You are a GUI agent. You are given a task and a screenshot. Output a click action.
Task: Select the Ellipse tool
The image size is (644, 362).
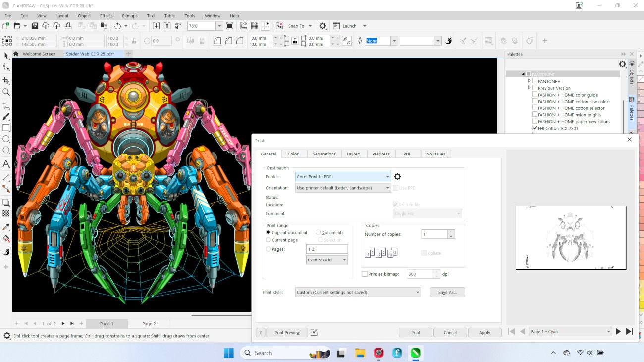(6, 139)
